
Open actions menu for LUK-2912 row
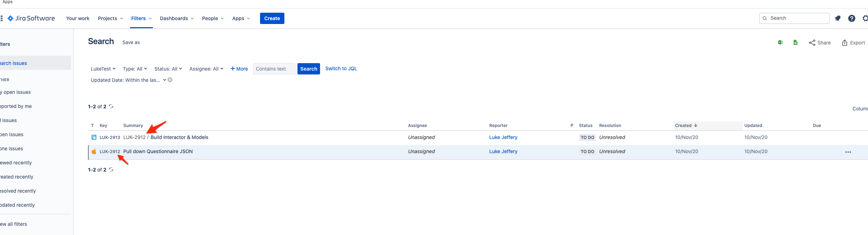click(x=848, y=152)
